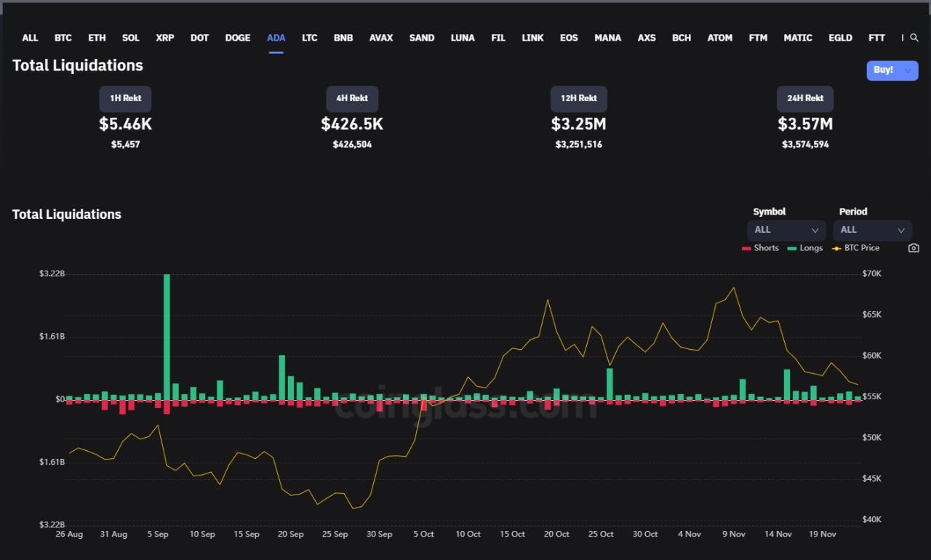Viewport: 931px width, 560px height.
Task: Click the 1H Rekt button
Action: 125,98
